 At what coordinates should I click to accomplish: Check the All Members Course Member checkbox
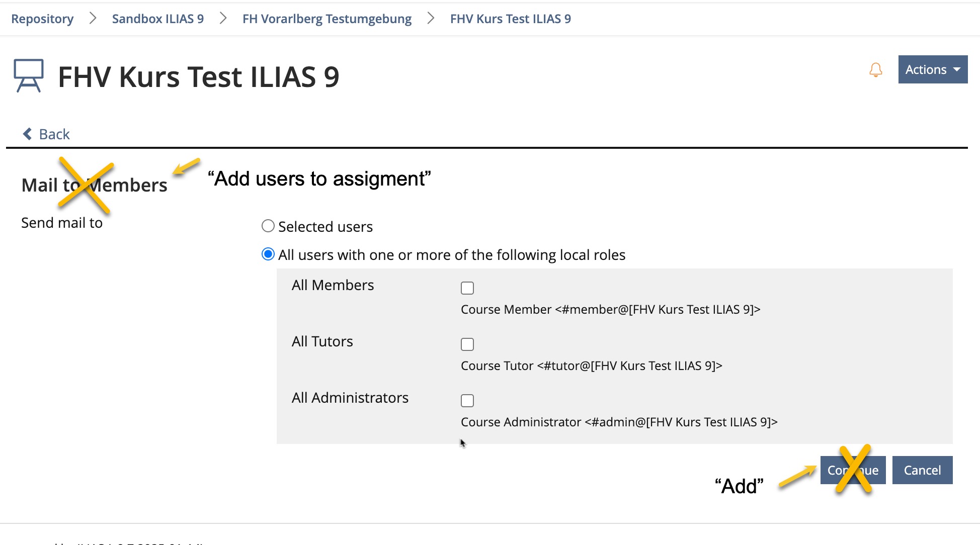pyautogui.click(x=467, y=288)
